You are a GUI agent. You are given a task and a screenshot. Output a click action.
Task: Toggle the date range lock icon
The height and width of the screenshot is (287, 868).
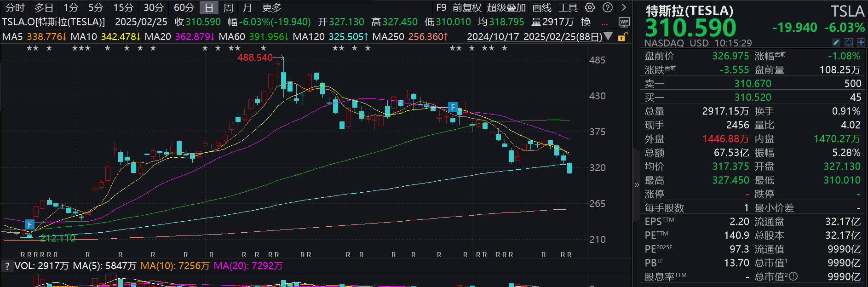pyautogui.click(x=621, y=37)
